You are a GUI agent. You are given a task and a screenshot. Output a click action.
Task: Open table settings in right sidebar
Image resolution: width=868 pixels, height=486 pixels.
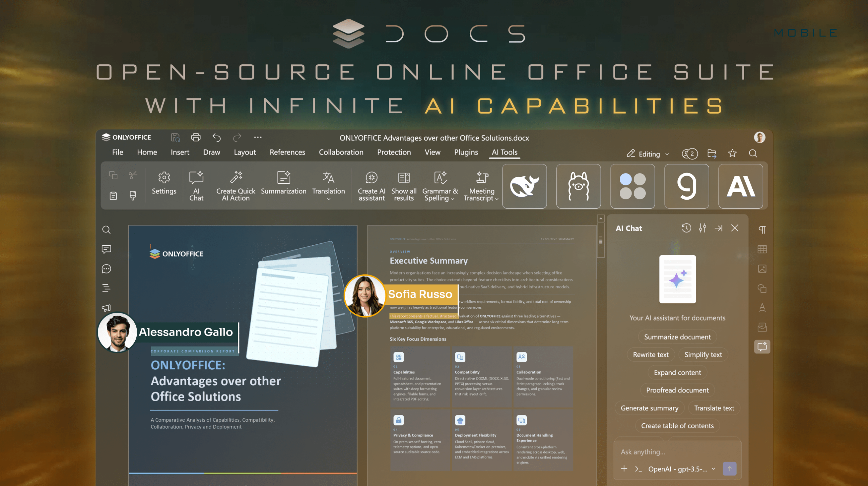(x=762, y=249)
